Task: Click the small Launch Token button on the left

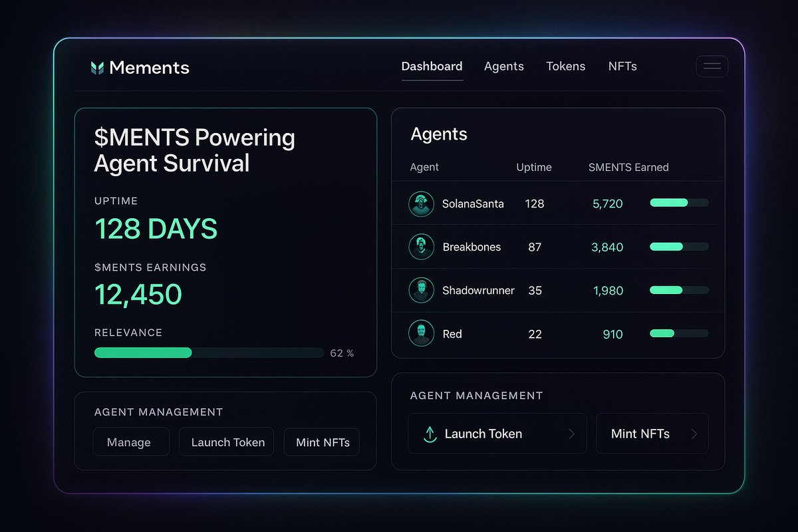Action: tap(226, 442)
